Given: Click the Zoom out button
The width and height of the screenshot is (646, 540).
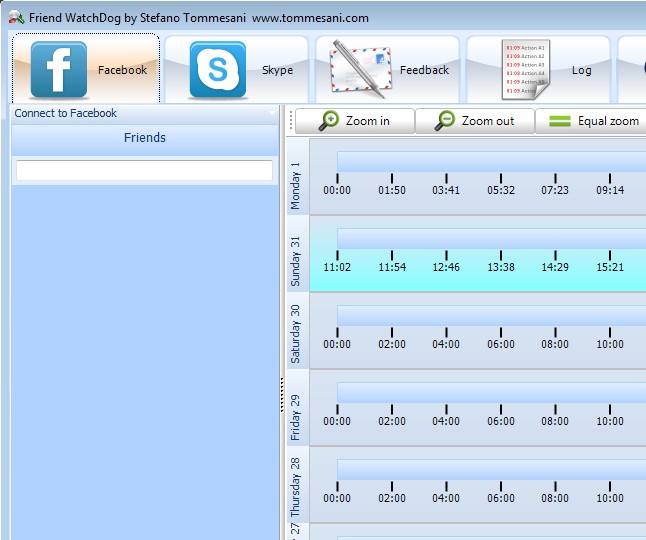Looking at the screenshot, I should point(475,121).
